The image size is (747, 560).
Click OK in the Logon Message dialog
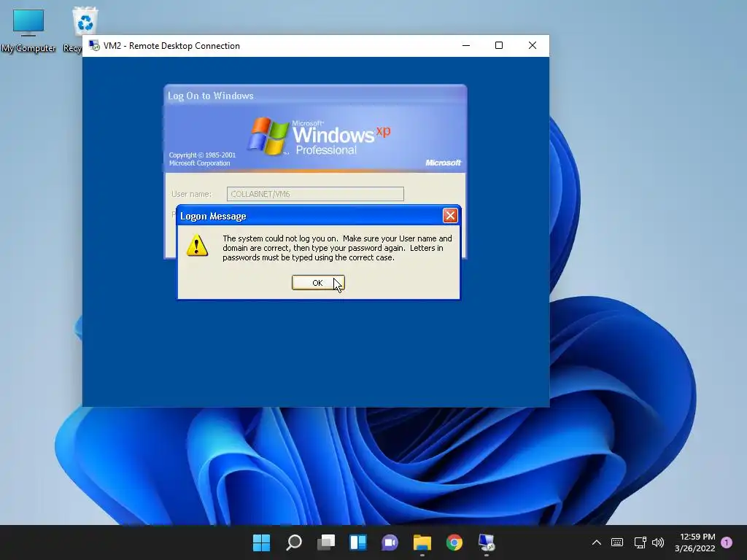click(x=318, y=283)
